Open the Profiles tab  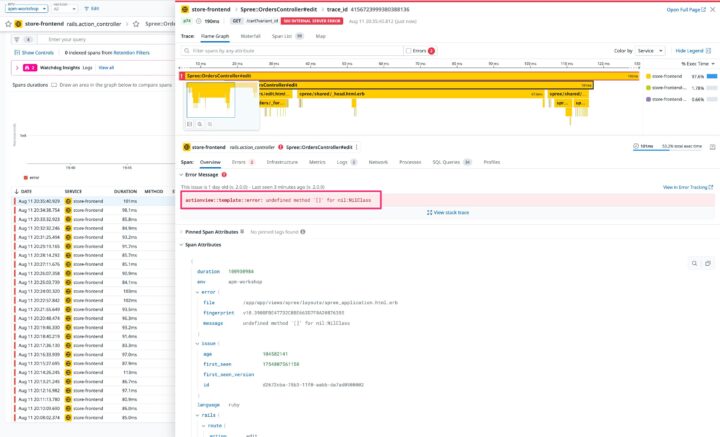coord(492,162)
